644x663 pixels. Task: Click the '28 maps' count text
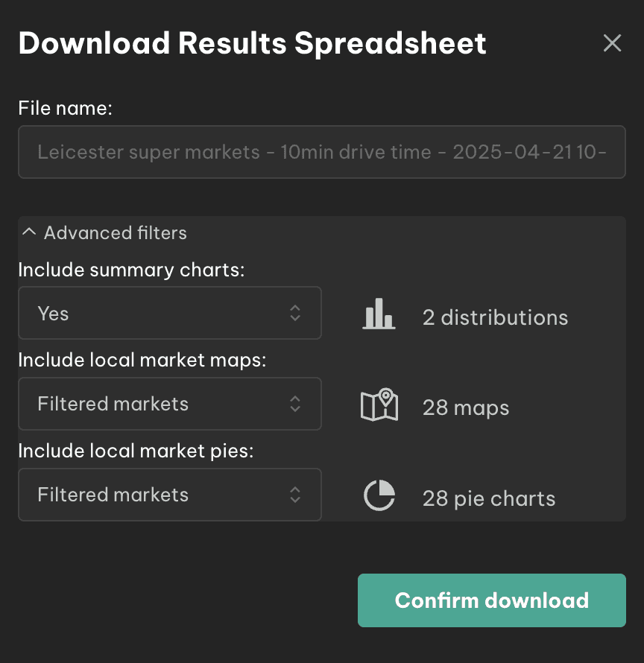click(466, 408)
